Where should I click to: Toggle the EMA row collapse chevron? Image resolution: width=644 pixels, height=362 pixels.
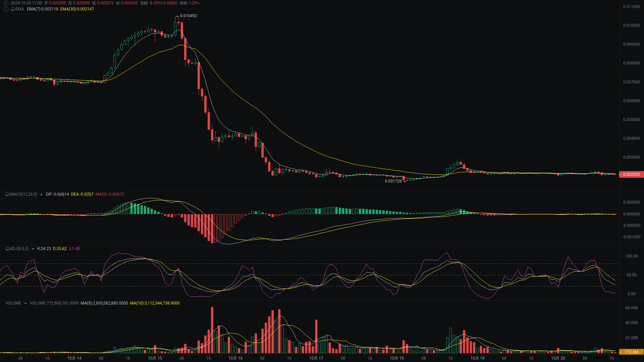(x=5, y=9)
